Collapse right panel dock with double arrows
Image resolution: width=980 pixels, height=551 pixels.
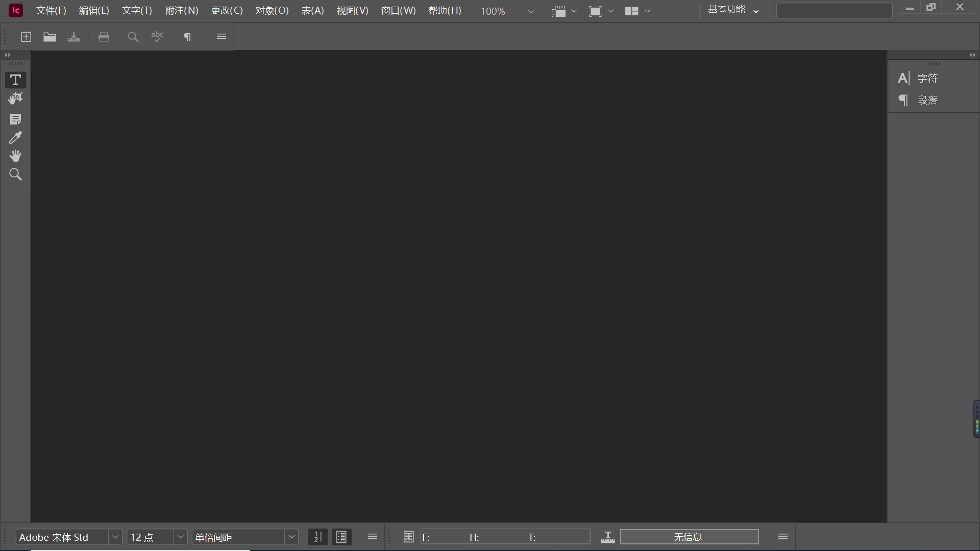click(x=972, y=55)
